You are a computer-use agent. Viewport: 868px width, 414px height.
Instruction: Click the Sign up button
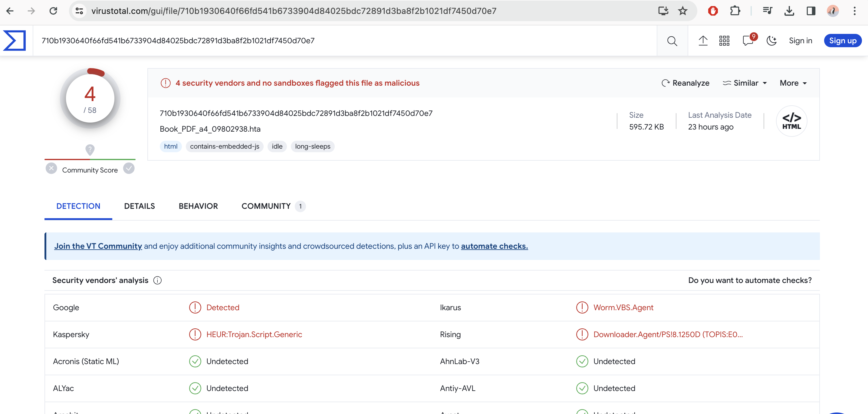pos(842,41)
